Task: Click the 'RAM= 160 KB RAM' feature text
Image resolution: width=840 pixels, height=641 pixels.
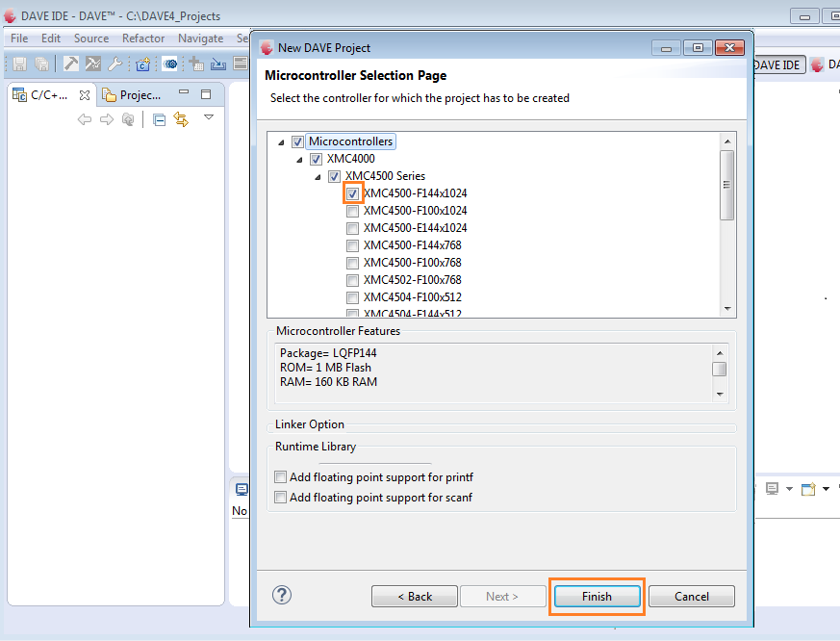Action: [x=328, y=382]
